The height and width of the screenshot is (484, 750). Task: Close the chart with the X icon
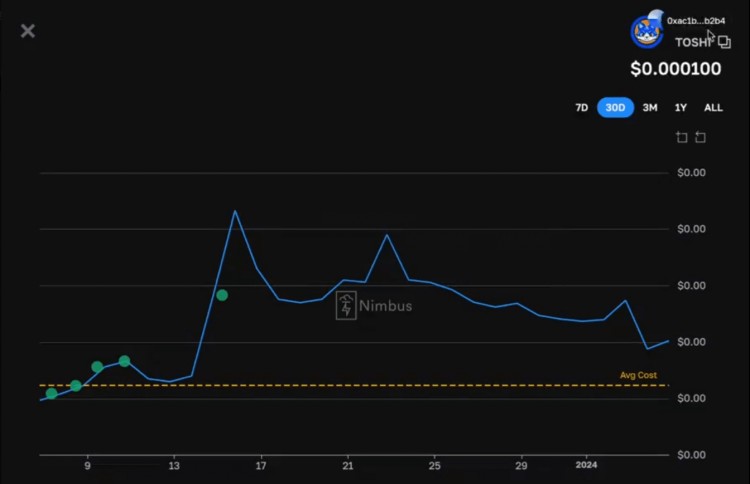coord(28,31)
